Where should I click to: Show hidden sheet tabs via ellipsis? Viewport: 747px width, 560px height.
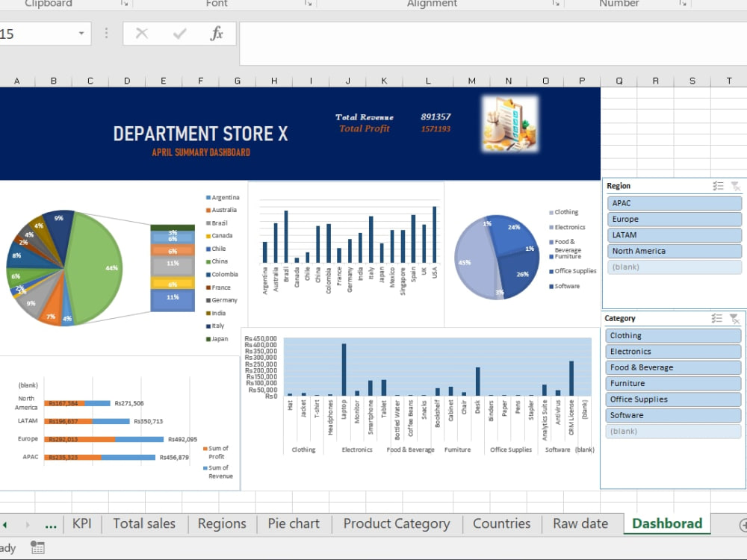tap(51, 525)
